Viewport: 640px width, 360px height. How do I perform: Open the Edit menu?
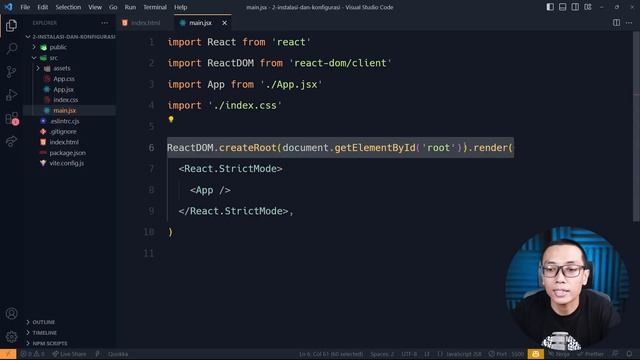coord(42,7)
